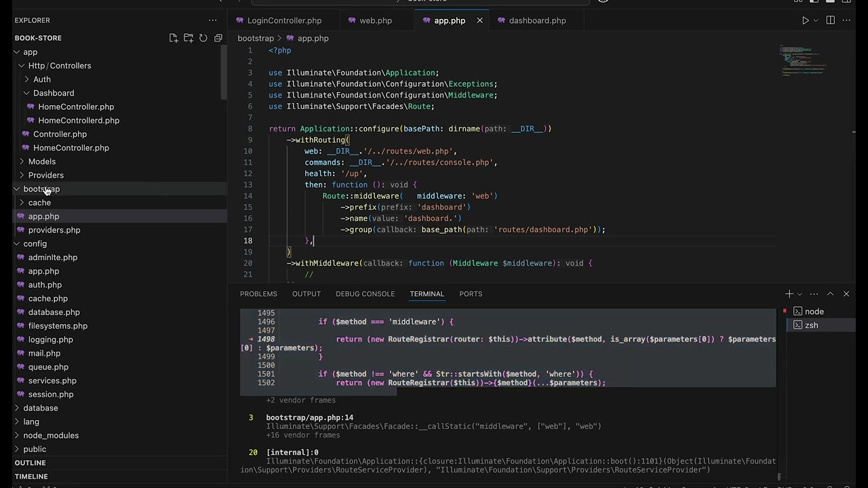Open bootstrap/app.php:14 link in terminal
Image resolution: width=868 pixels, height=488 pixels.
(309, 418)
